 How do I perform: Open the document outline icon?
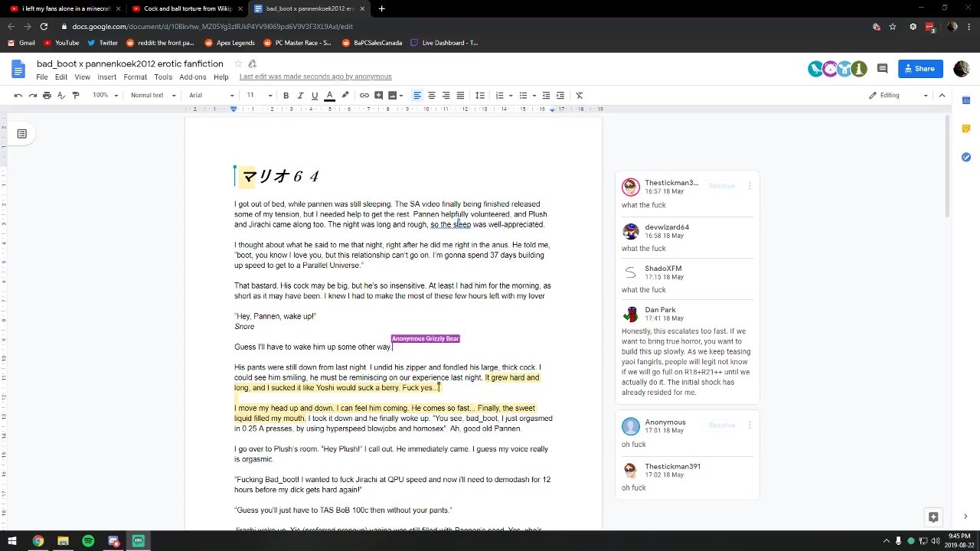pos(22,134)
